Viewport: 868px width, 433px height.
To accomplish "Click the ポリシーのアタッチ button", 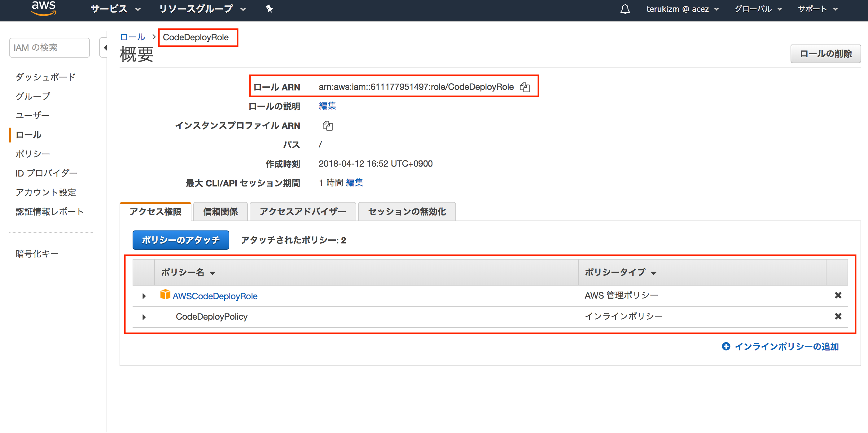I will 181,240.
